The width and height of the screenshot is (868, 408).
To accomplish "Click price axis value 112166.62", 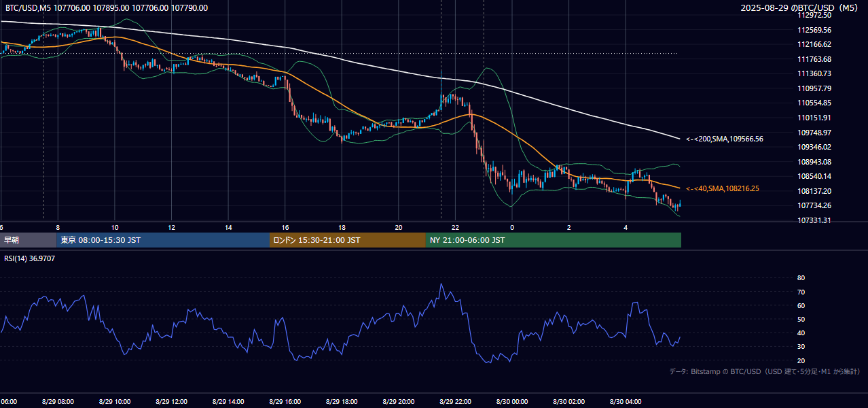I will point(814,44).
